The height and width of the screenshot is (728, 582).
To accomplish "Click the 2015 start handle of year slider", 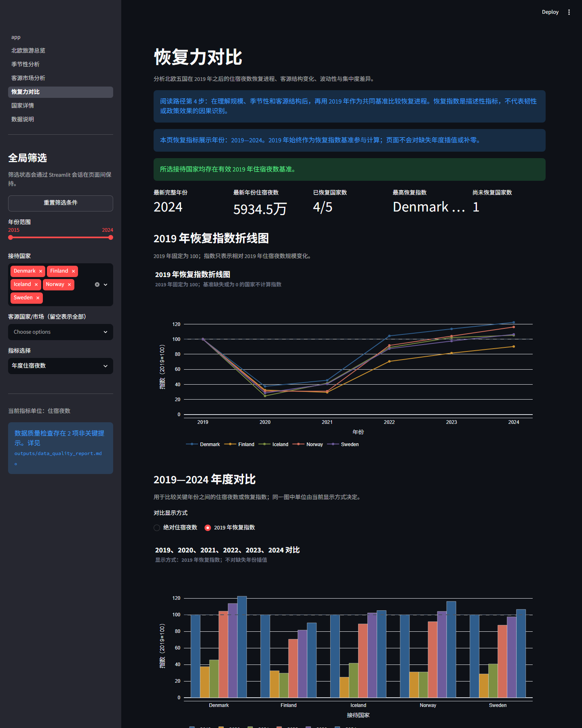I will click(11, 237).
